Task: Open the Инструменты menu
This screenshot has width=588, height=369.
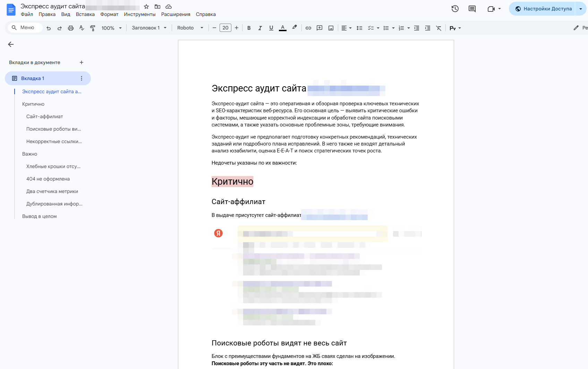Action: click(x=139, y=14)
